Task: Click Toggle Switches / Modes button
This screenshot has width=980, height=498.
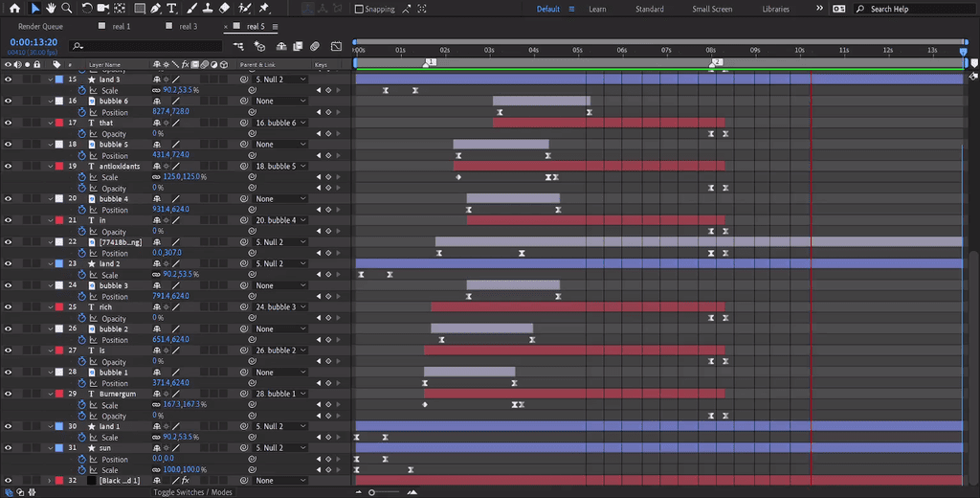Action: (193, 492)
